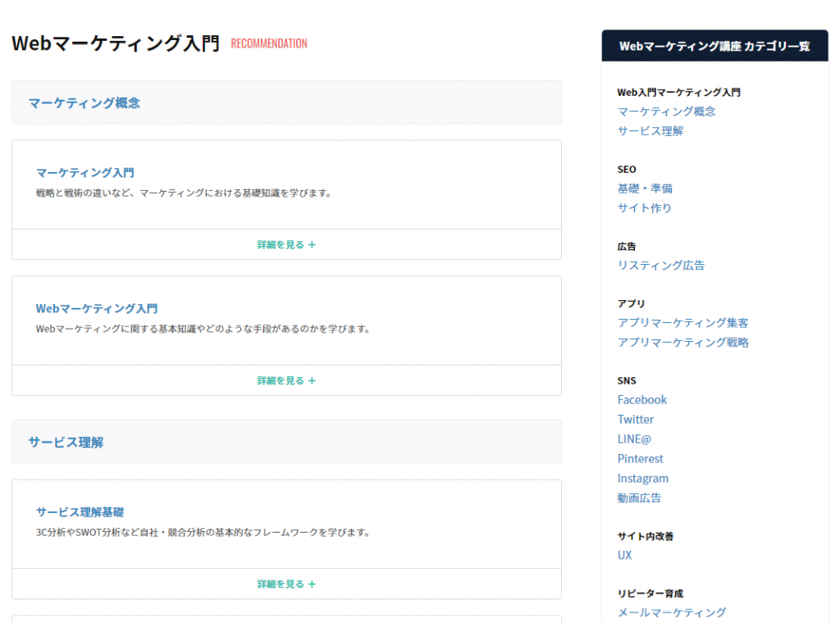
Task: Go to Instagram in SNS category
Action: (x=643, y=479)
